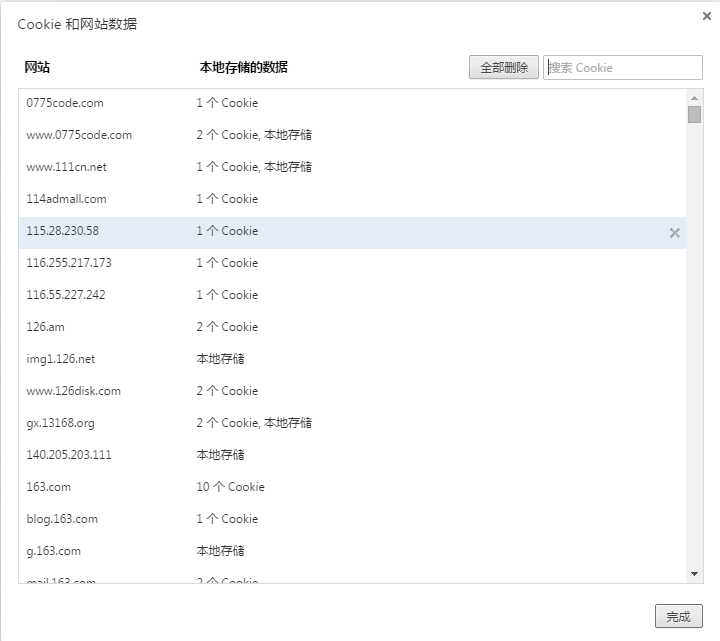Select the 115.28.230.58 row
This screenshot has height=641, width=720.
point(353,231)
